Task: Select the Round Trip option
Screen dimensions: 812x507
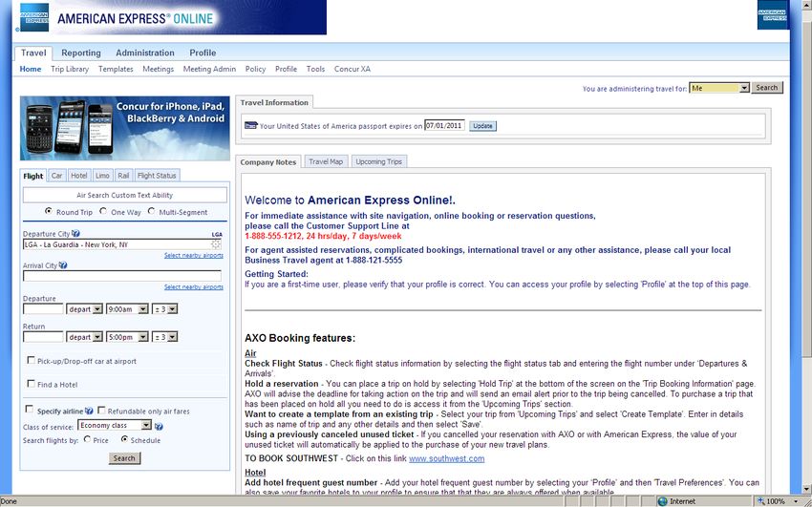Action: pos(49,211)
